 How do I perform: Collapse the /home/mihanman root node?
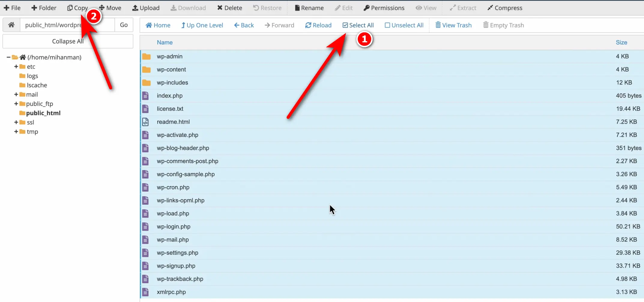(8, 57)
